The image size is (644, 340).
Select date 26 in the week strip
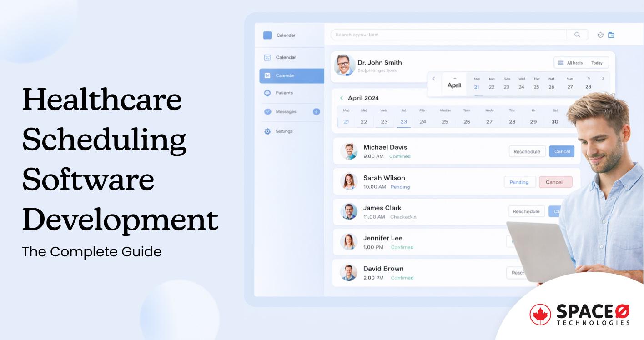[467, 121]
